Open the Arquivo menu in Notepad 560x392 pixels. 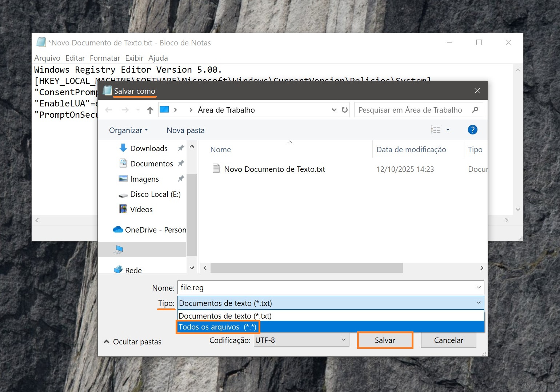click(x=47, y=58)
